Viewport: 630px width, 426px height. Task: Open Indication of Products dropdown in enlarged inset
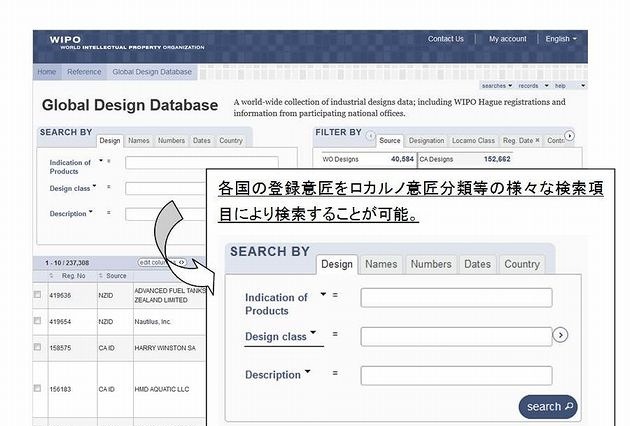click(x=323, y=295)
